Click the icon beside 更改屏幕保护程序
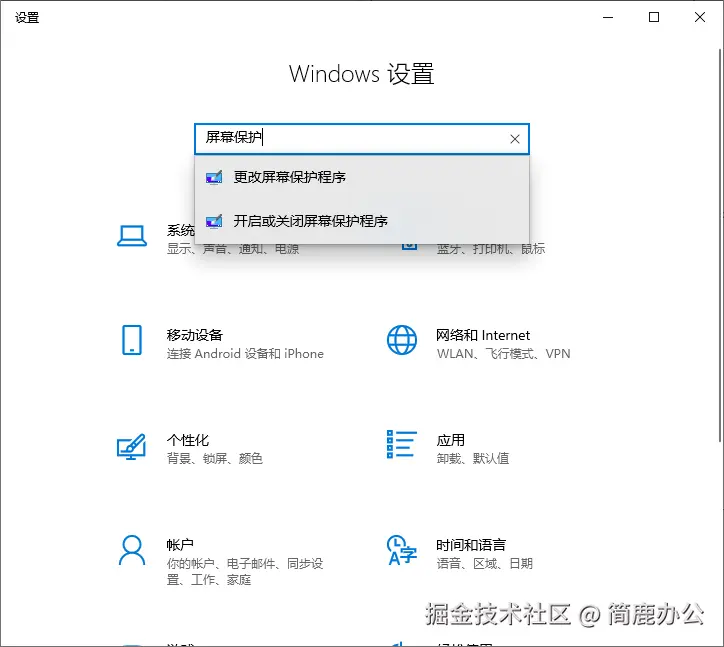This screenshot has height=647, width=724. pyautogui.click(x=214, y=177)
